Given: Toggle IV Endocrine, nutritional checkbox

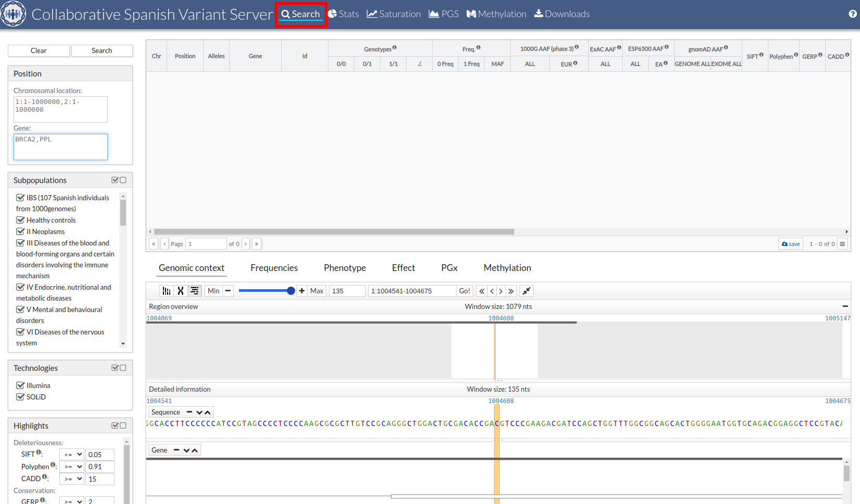Looking at the screenshot, I should click(20, 287).
